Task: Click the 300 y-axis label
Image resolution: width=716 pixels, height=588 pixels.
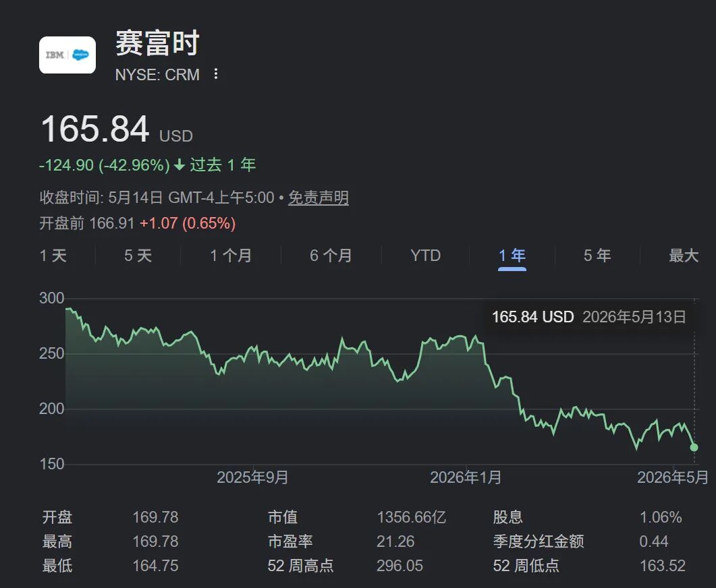Action: coord(51,298)
